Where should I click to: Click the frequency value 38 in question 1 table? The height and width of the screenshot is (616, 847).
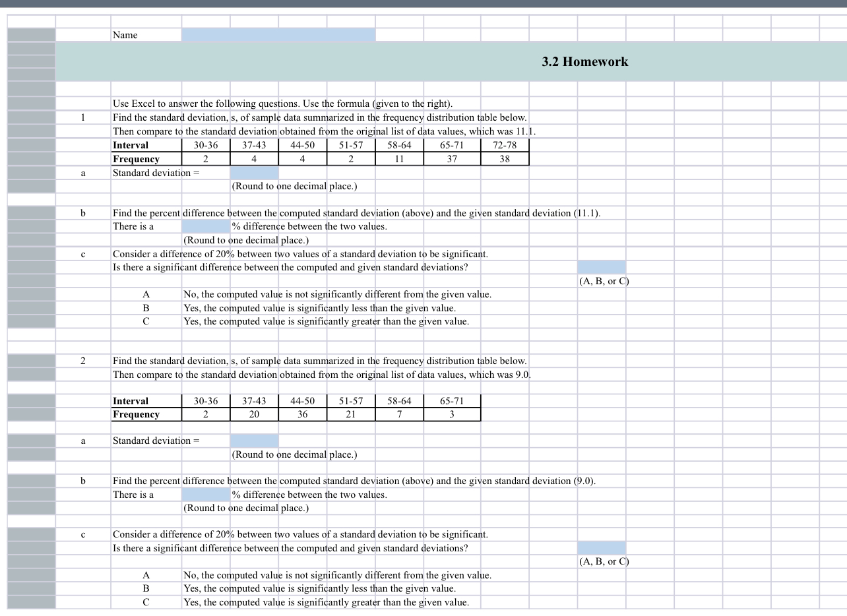click(505, 159)
